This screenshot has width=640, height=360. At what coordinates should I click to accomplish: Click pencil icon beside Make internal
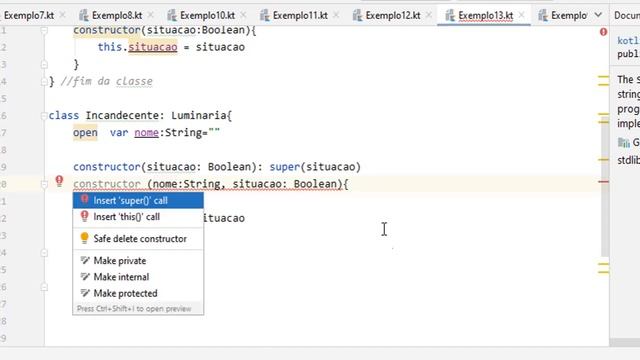(85, 277)
